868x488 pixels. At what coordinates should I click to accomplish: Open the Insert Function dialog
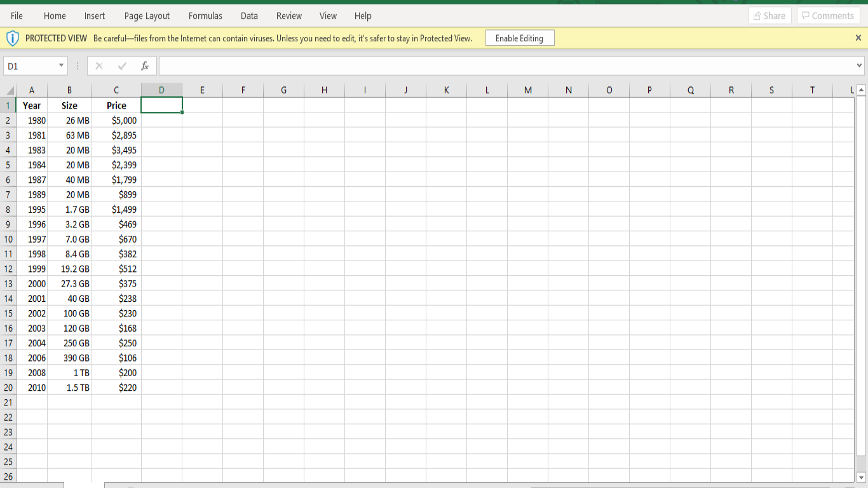(x=146, y=65)
